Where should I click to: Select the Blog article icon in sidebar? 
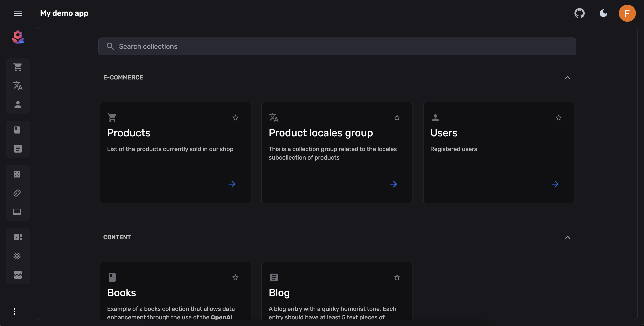[x=18, y=149]
